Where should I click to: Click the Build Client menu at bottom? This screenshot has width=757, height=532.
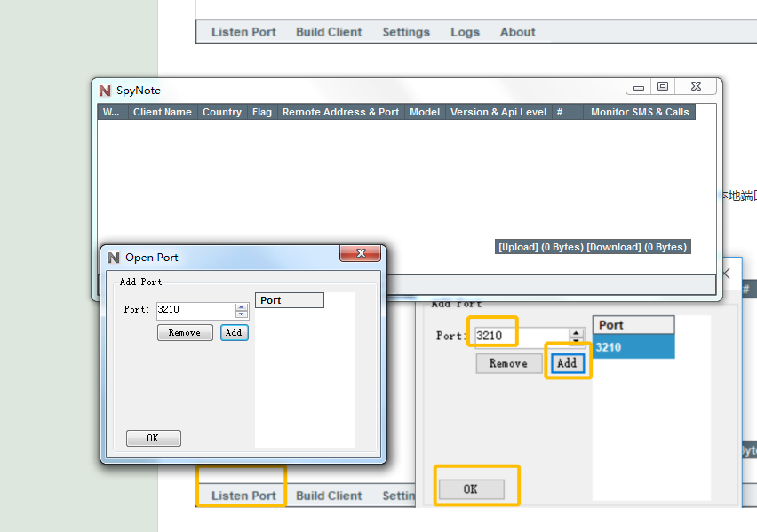[329, 496]
